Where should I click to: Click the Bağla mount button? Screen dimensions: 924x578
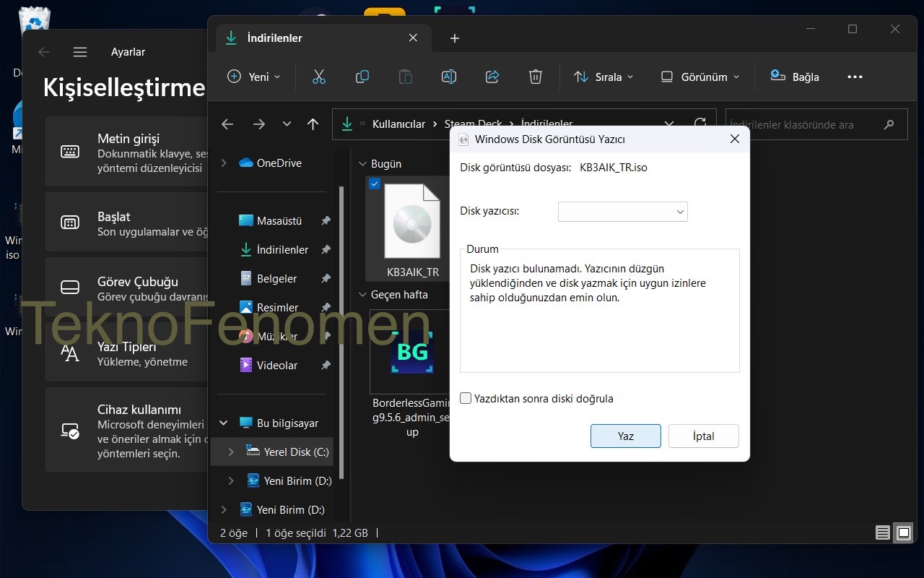tap(795, 77)
